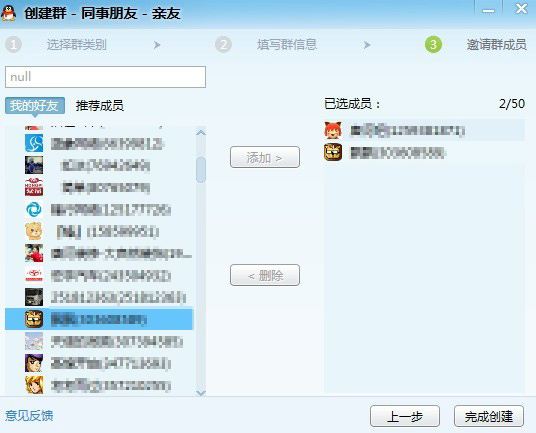
Task: Click the < 删除 button
Action: click(265, 275)
